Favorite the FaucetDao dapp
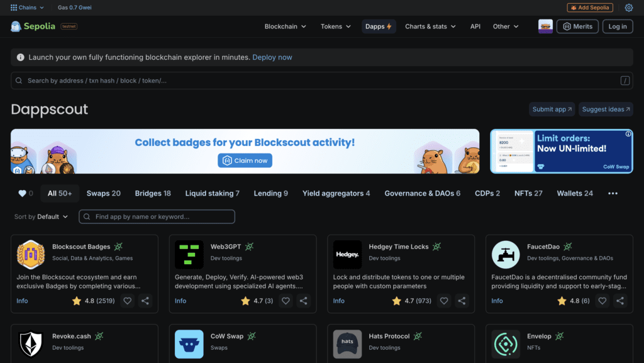The height and width of the screenshot is (363, 644). click(x=602, y=301)
